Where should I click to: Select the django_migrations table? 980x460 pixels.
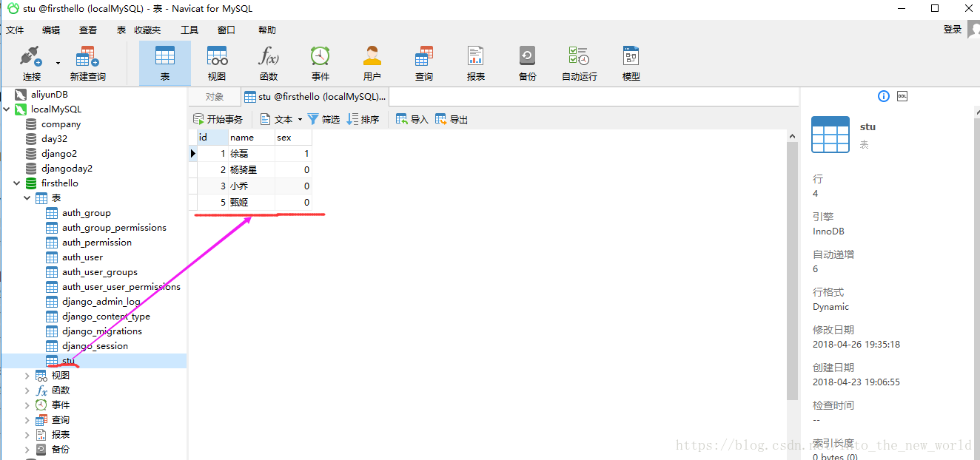[x=102, y=331]
